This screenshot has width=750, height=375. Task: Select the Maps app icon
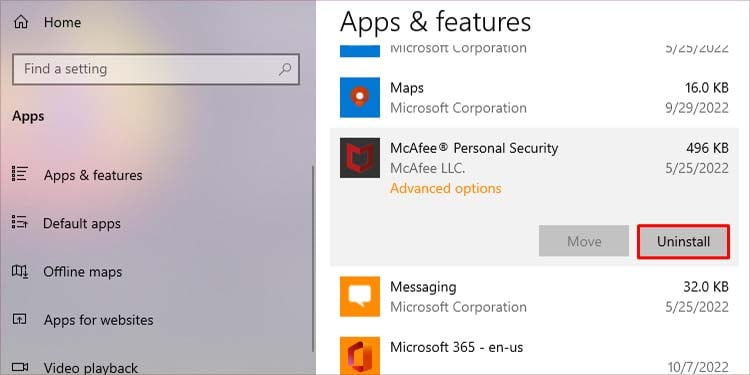[x=360, y=97]
